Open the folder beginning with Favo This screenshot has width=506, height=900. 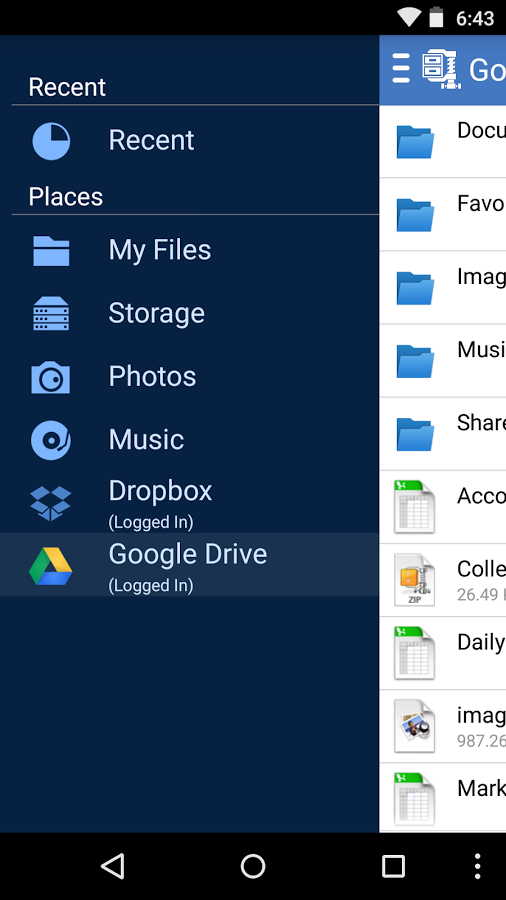tap(442, 214)
